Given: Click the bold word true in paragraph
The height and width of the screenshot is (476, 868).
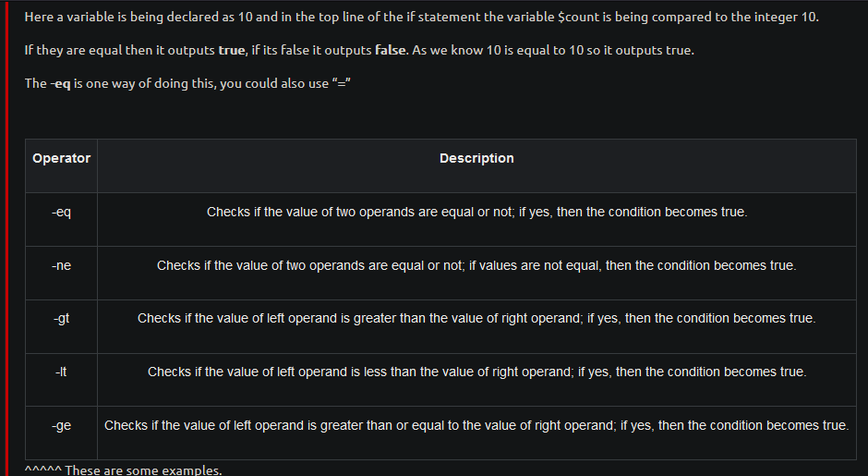Looking at the screenshot, I should tap(232, 51).
